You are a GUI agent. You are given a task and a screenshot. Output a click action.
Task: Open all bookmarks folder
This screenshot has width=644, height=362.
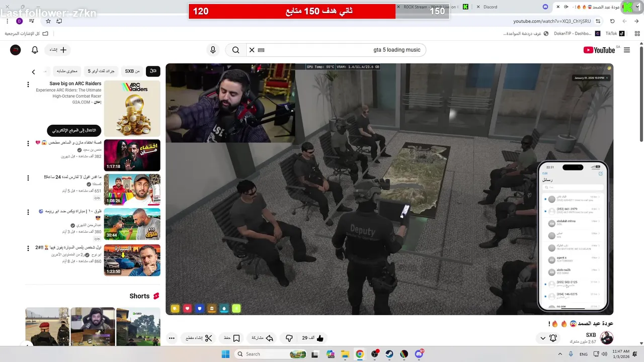tap(26, 34)
